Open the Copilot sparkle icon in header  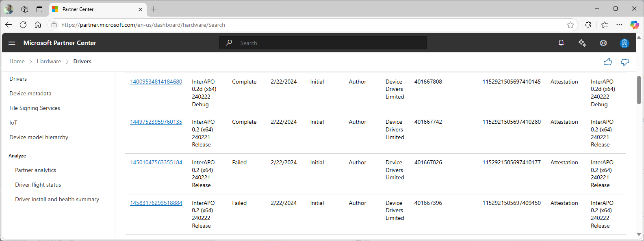pos(582,43)
